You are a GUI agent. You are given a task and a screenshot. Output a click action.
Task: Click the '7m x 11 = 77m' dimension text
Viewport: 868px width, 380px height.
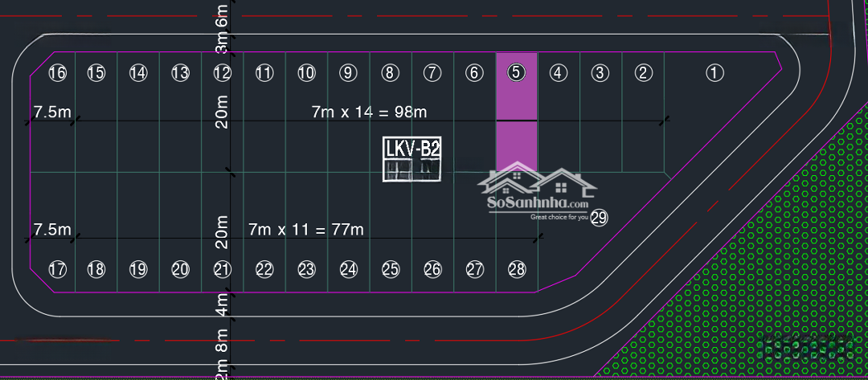[306, 230]
